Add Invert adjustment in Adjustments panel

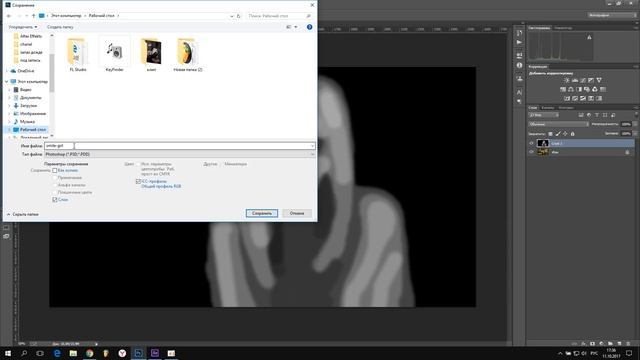[567, 98]
